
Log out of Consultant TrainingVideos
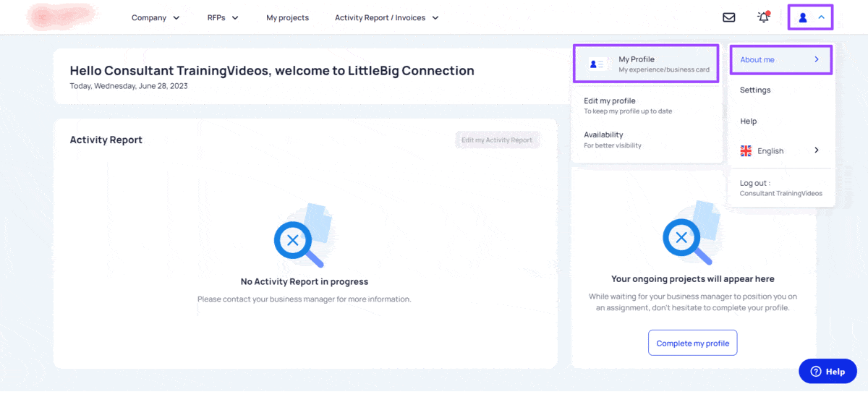pyautogui.click(x=781, y=188)
